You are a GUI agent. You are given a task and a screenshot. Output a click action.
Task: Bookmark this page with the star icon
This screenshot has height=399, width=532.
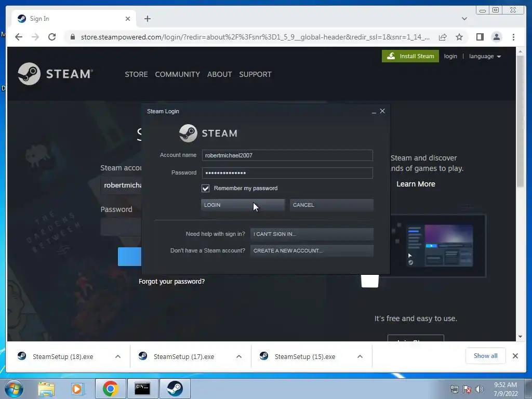coord(459,37)
